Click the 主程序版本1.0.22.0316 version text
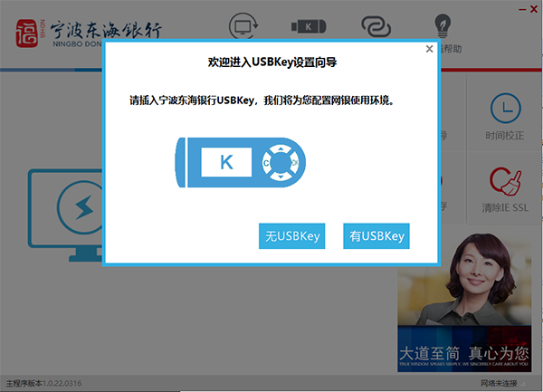 [43, 383]
